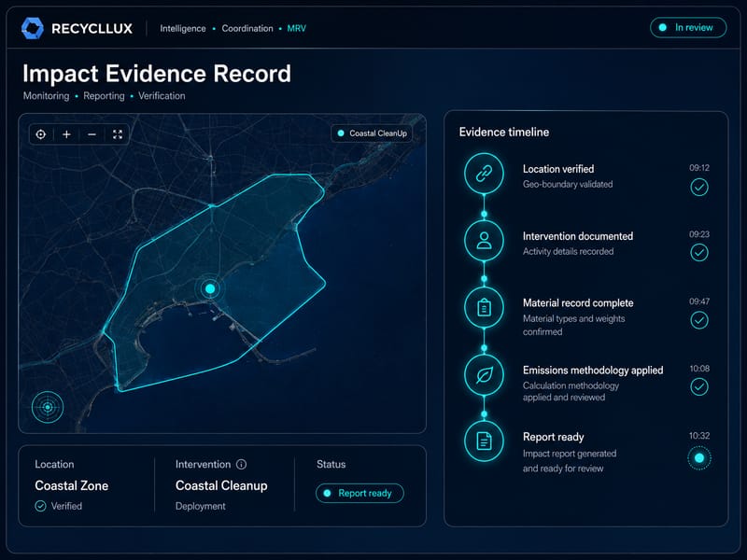Click the Location verified entry title
The height and width of the screenshot is (560, 747).
click(558, 169)
